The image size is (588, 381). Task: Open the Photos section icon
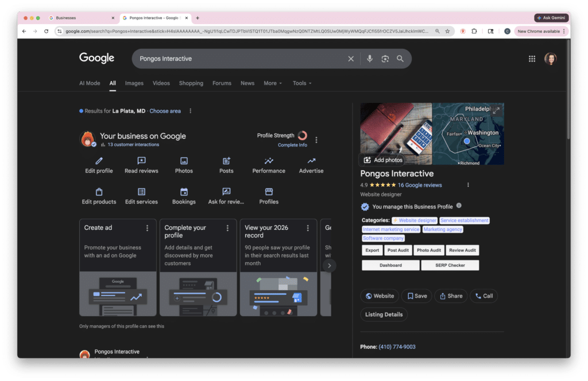(x=184, y=161)
